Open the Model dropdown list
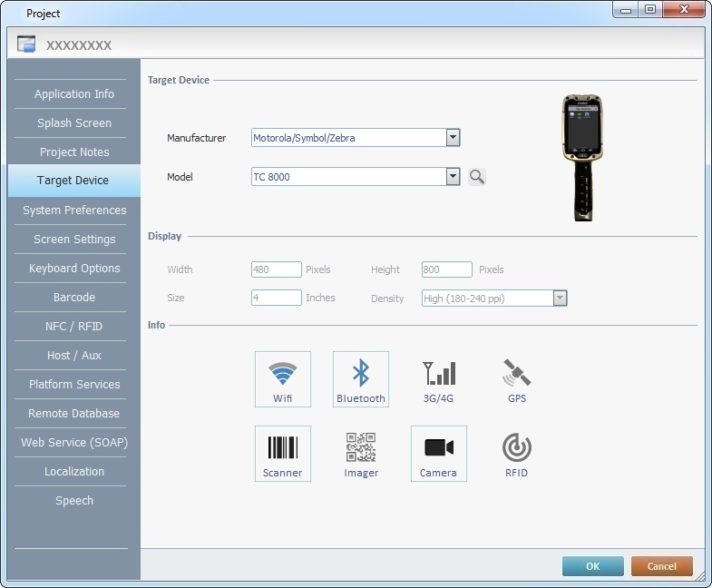This screenshot has height=588, width=712. coord(454,177)
